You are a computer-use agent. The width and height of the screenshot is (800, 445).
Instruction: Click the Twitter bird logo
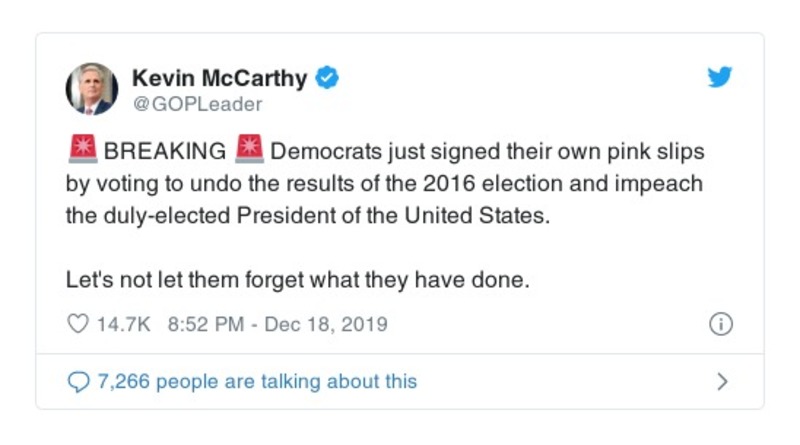coord(720,78)
